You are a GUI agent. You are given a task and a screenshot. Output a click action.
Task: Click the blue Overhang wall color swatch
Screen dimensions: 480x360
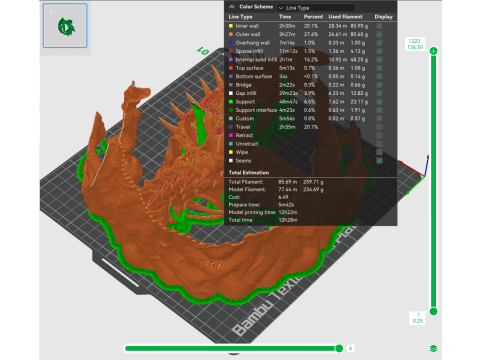coord(231,43)
